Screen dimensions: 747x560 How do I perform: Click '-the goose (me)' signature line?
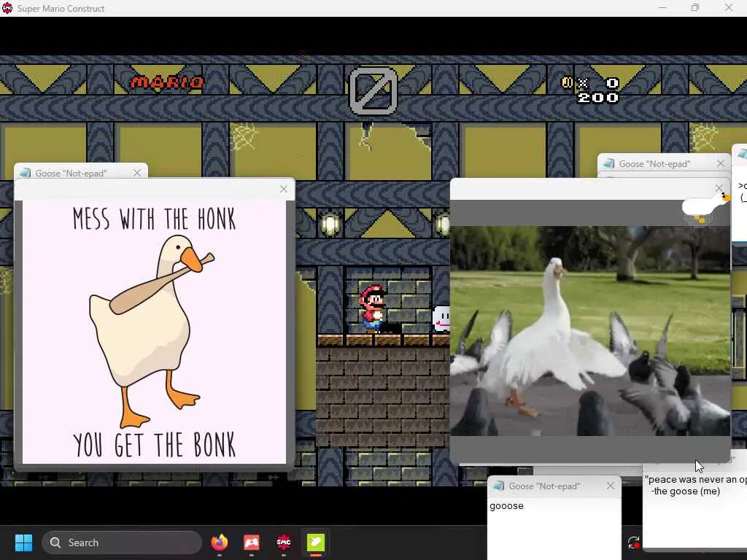tap(685, 491)
